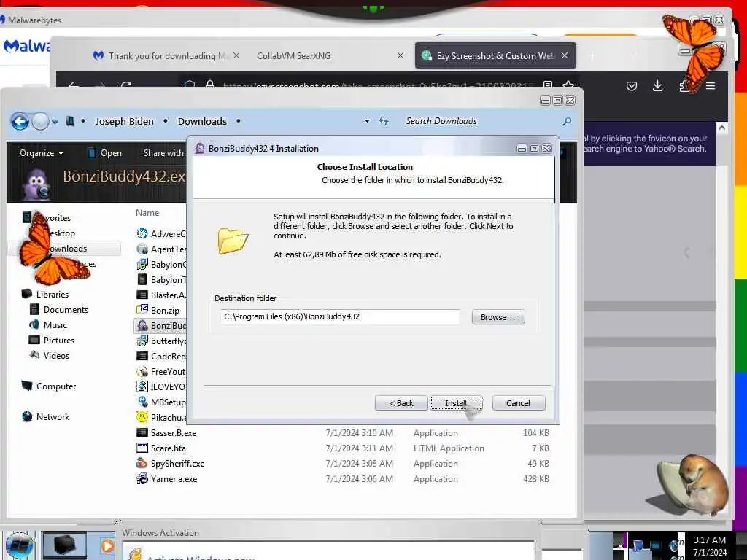Select the Sasser.B.exe file icon
The width and height of the screenshot is (747, 560).
click(x=142, y=433)
